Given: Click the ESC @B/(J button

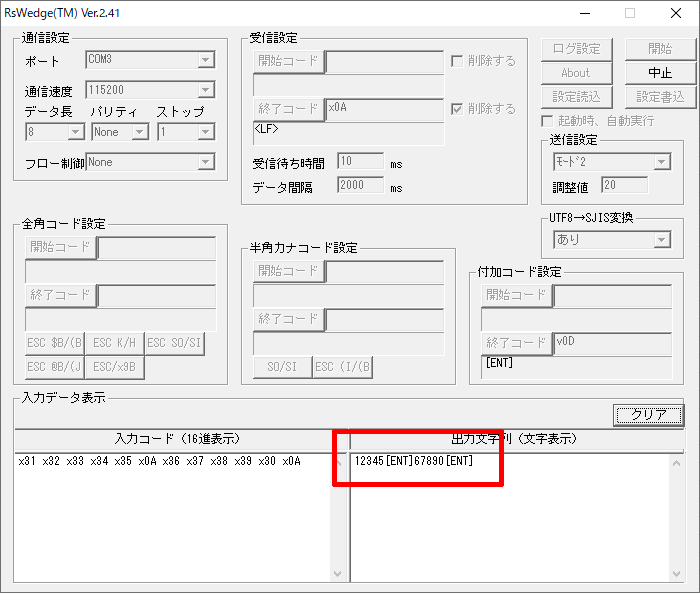Looking at the screenshot, I should click(55, 367).
